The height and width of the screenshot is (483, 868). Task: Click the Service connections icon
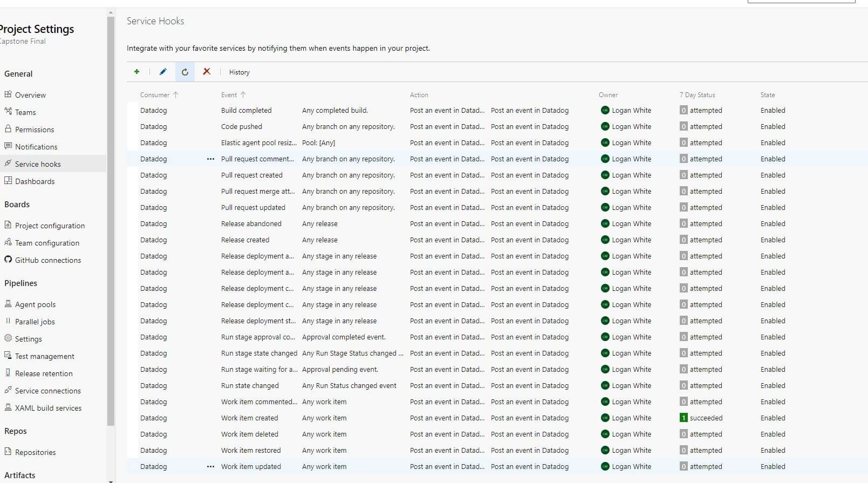click(8, 390)
